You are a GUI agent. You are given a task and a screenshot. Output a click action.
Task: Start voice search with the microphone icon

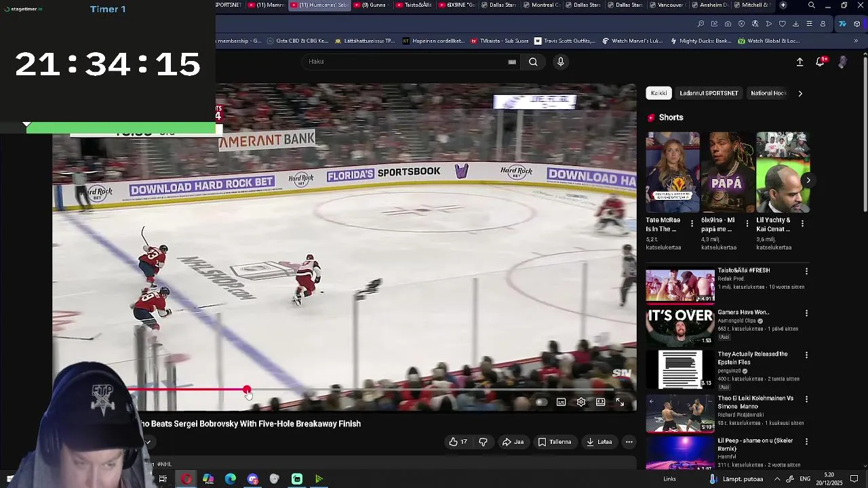[560, 62]
